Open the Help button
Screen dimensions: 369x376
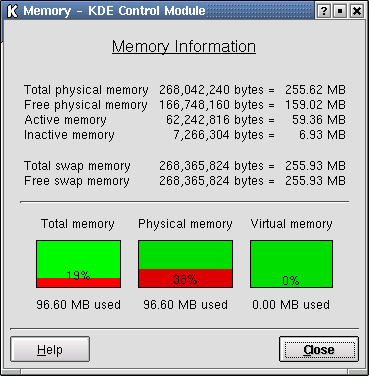click(x=50, y=349)
